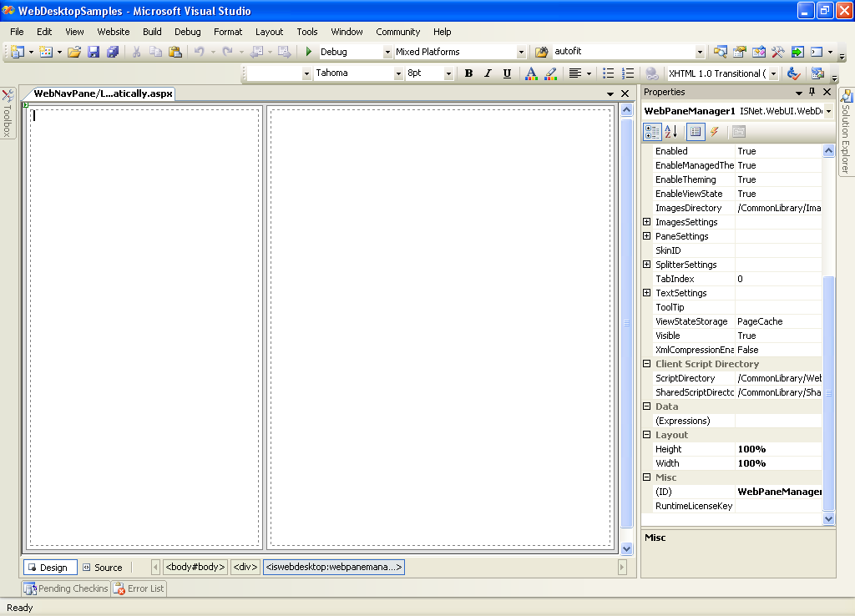Image resolution: width=855 pixels, height=616 pixels.
Task: Toggle Bold formatting
Action: click(x=468, y=73)
